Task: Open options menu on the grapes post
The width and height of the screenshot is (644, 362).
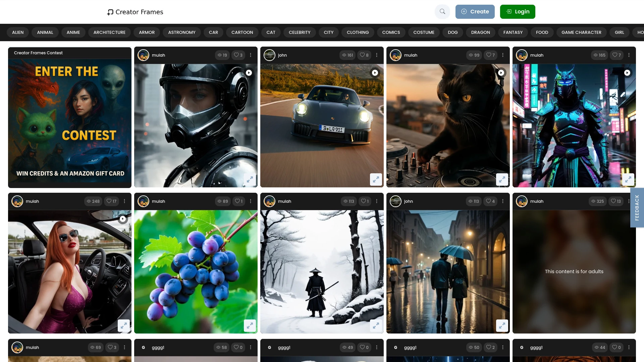Action: 251,201
